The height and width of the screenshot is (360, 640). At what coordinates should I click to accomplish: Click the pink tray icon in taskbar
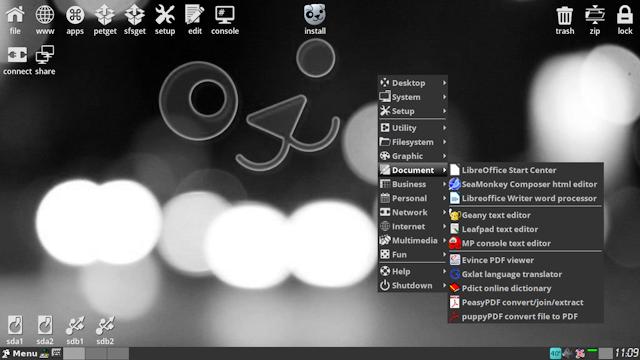[580, 353]
